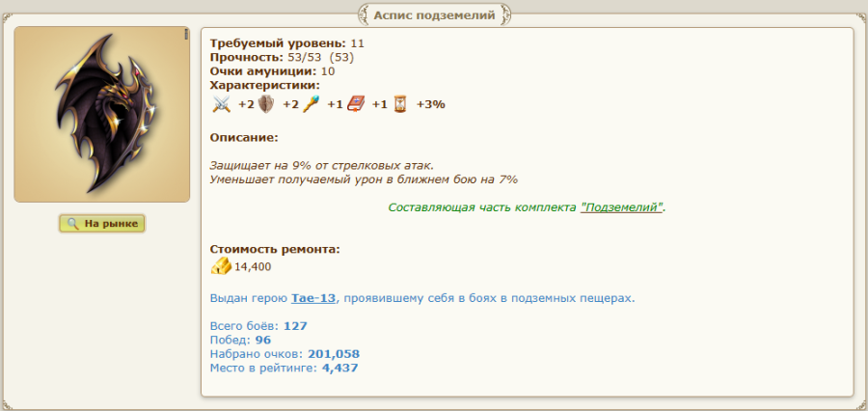The image size is (868, 411).
Task: Click the gold bars repair cost icon
Action: point(221,266)
